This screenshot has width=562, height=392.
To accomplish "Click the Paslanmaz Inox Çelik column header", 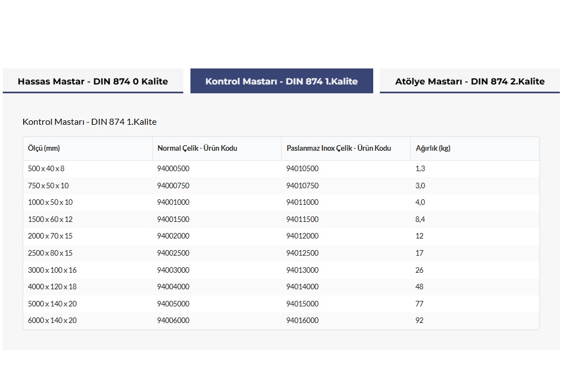I will [338, 149].
